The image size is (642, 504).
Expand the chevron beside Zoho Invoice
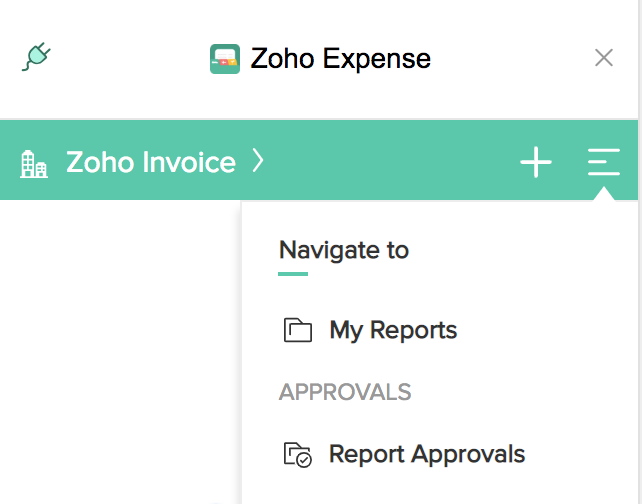pos(258,161)
